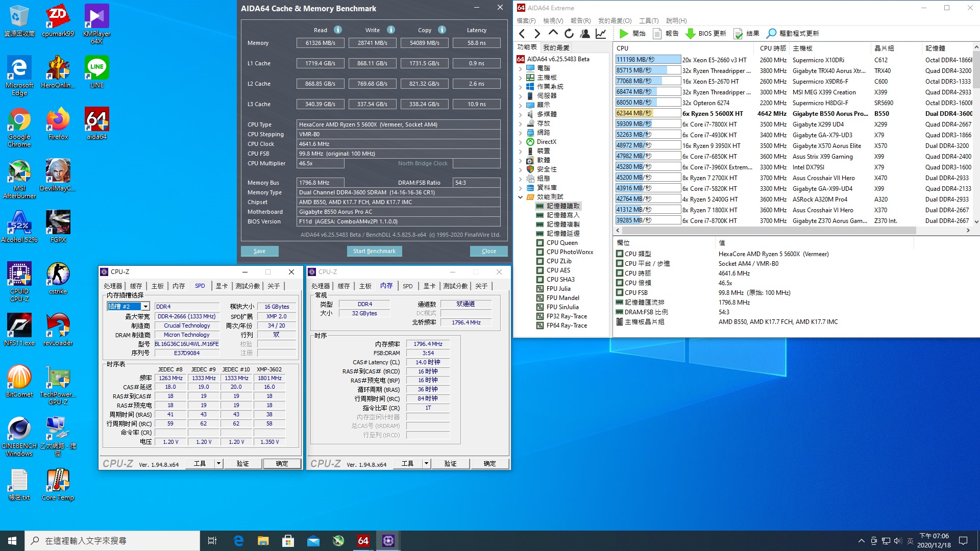Collapse 效能測試 node in AIDA64 tree
The height and width of the screenshot is (551, 980).
point(520,197)
